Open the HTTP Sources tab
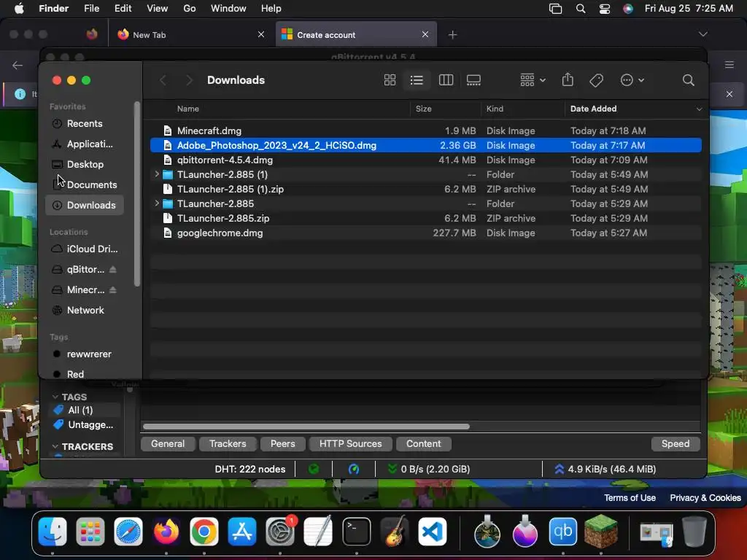This screenshot has width=747, height=560. point(351,444)
